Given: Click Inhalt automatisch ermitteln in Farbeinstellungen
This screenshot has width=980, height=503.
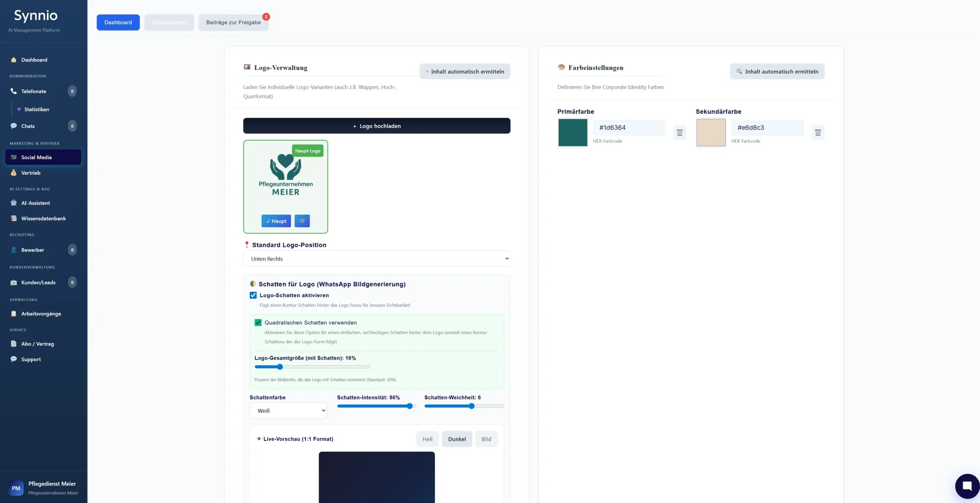Looking at the screenshot, I should tap(777, 72).
